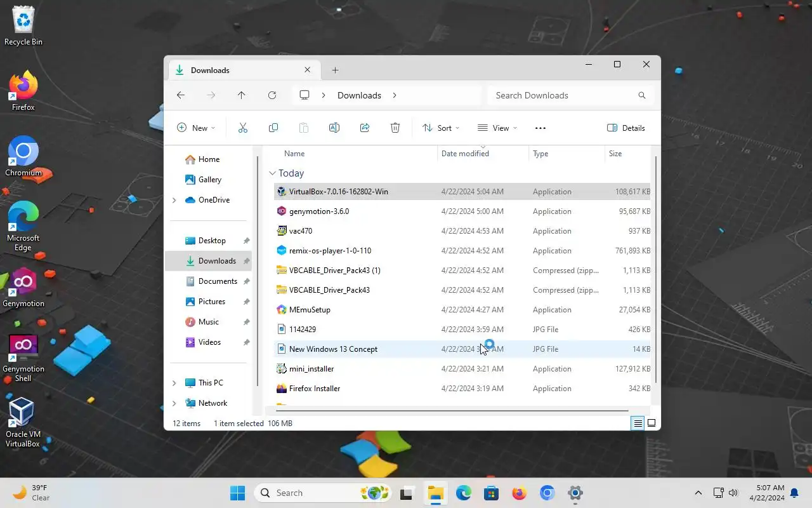This screenshot has height=508, width=812.
Task: Open Microsoft Store from taskbar
Action: point(490,493)
